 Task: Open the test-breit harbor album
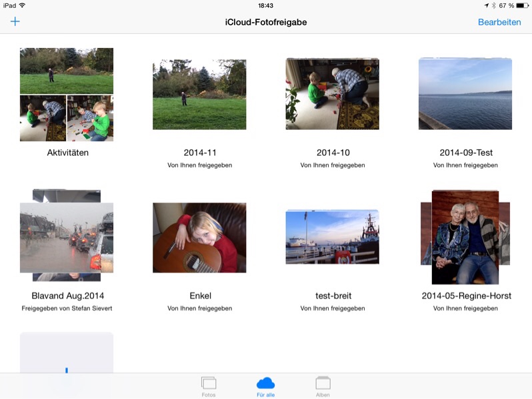click(x=332, y=238)
